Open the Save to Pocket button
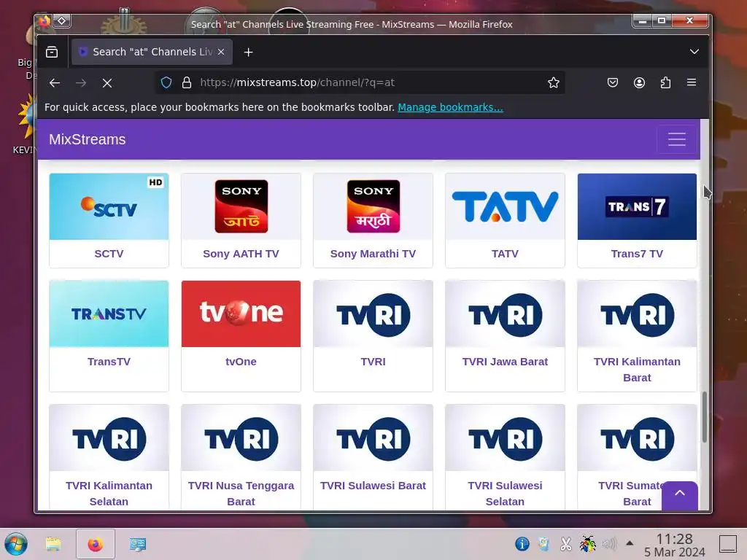The width and height of the screenshot is (747, 560). pyautogui.click(x=613, y=83)
